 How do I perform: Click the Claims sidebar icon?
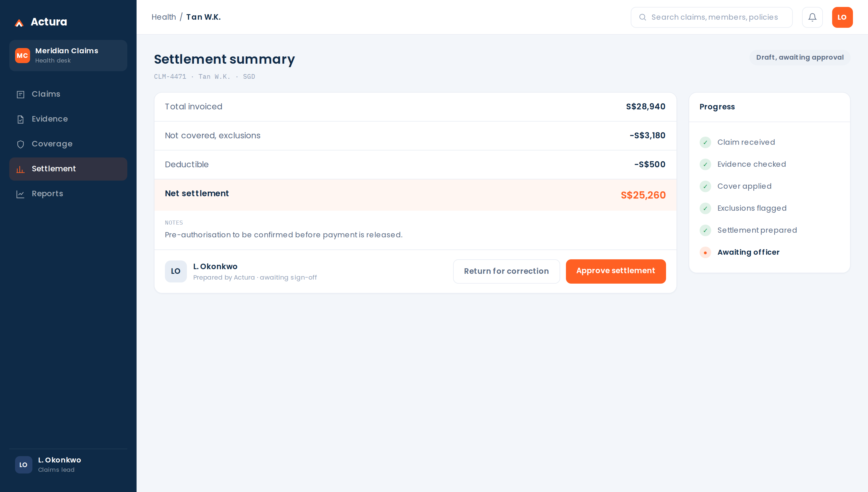click(x=21, y=94)
